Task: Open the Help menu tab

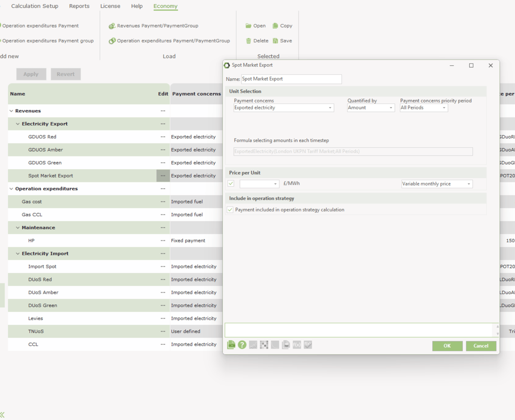Action: (137, 6)
